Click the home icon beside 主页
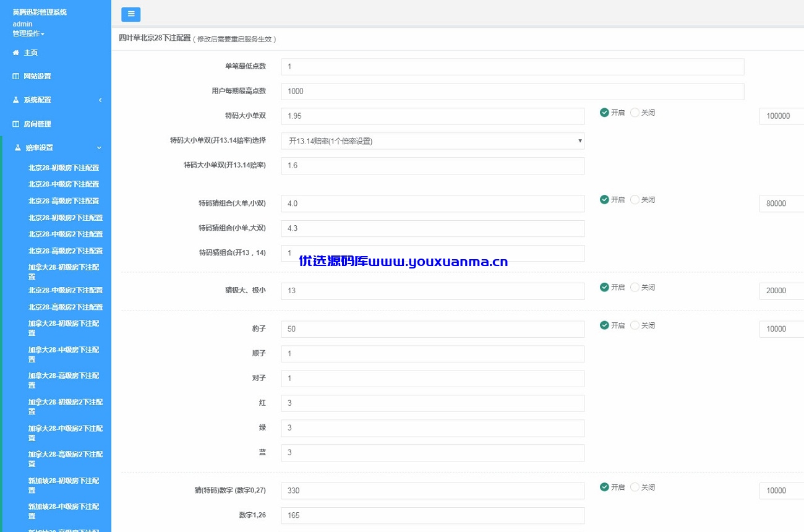 click(x=16, y=53)
